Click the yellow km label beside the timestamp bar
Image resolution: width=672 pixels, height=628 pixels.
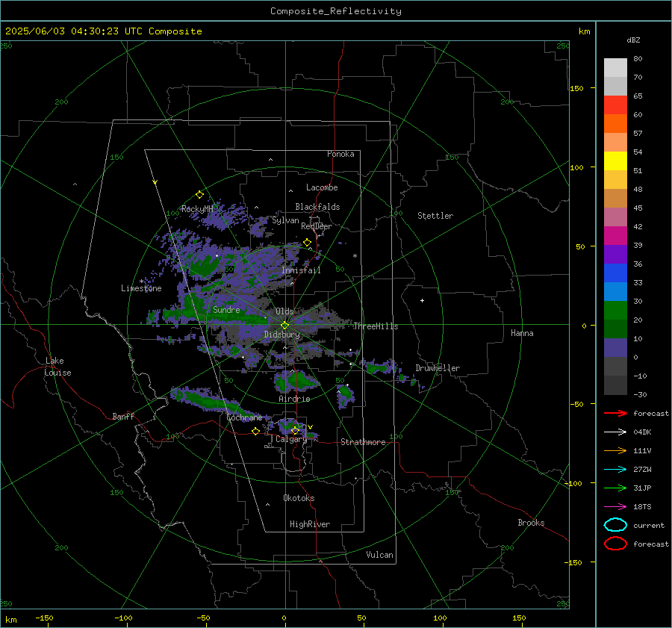(x=584, y=31)
